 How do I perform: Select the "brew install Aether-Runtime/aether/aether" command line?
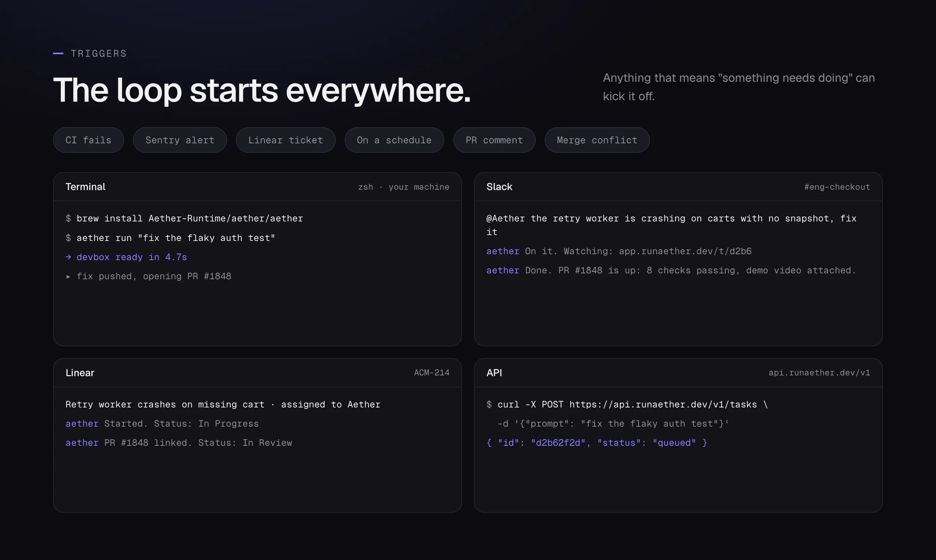(184, 218)
